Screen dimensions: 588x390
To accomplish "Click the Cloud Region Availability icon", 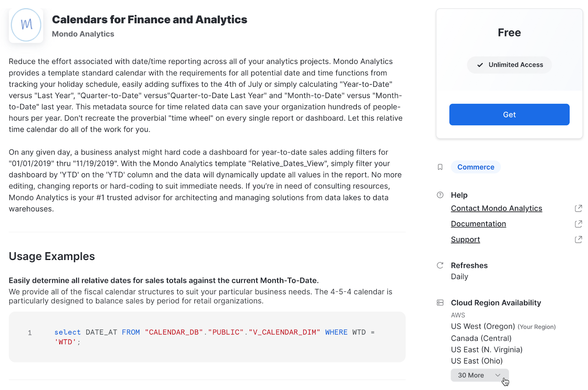I will pos(440,303).
